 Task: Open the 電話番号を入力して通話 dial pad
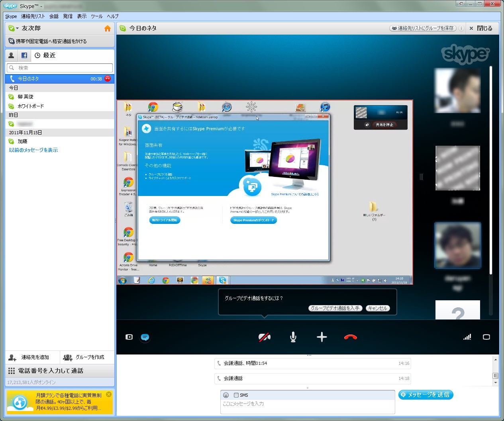60,371
